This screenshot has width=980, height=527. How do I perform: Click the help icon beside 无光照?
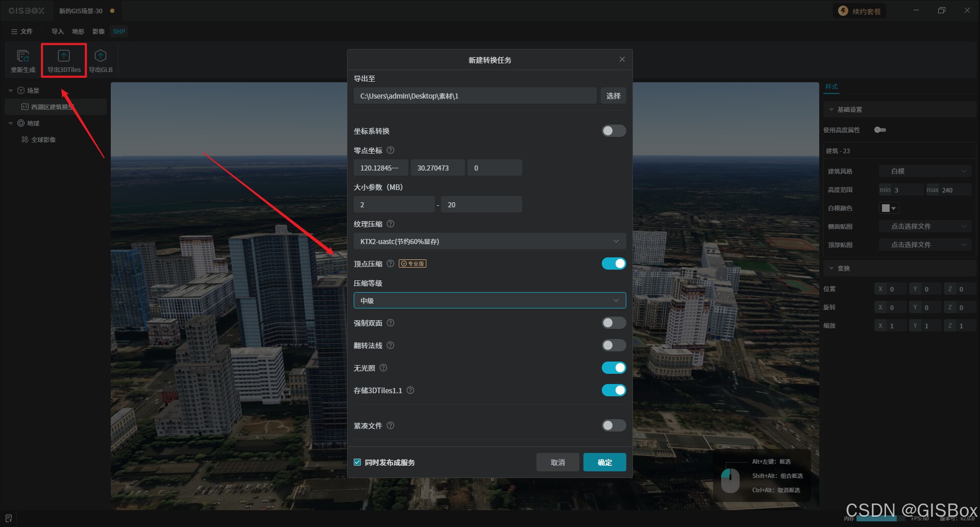pos(383,368)
